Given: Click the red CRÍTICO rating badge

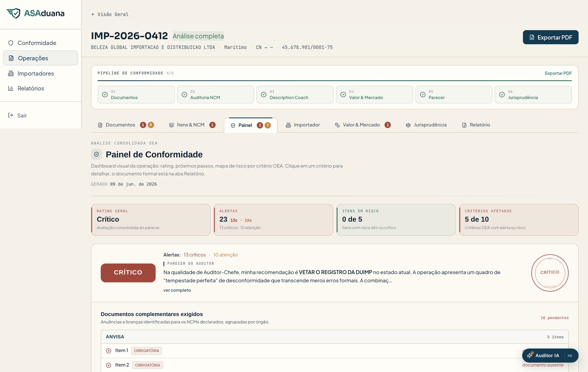Looking at the screenshot, I should (x=128, y=272).
